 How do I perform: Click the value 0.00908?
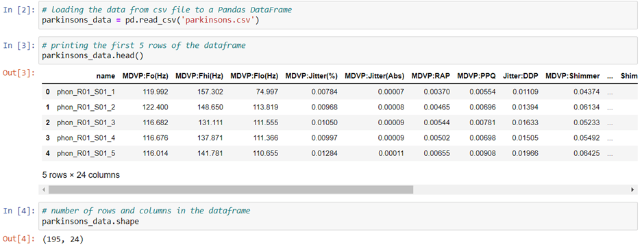click(483, 153)
